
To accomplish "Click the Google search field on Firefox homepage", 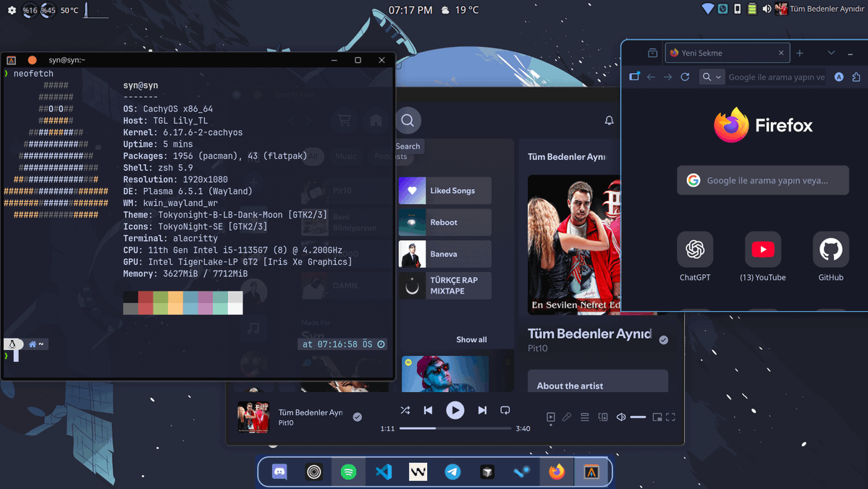I will point(762,180).
